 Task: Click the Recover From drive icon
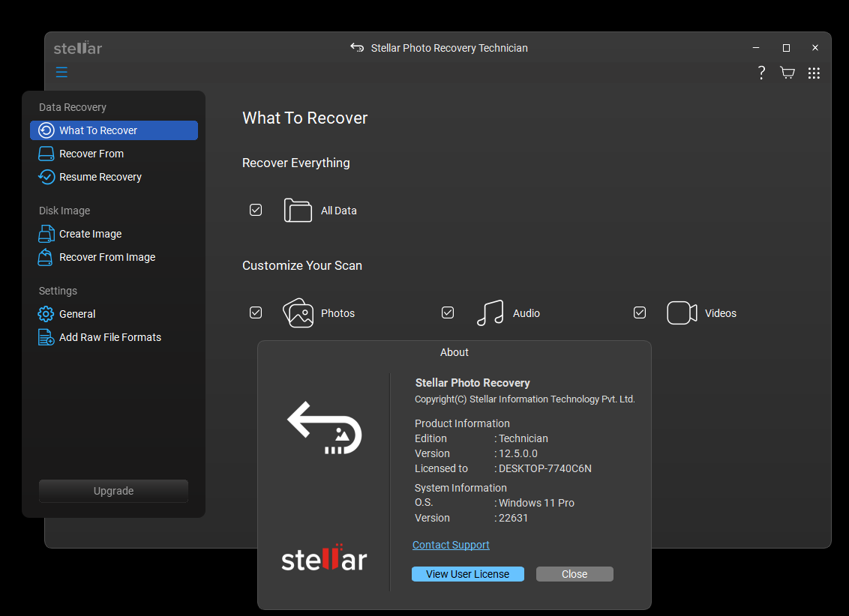(46, 154)
